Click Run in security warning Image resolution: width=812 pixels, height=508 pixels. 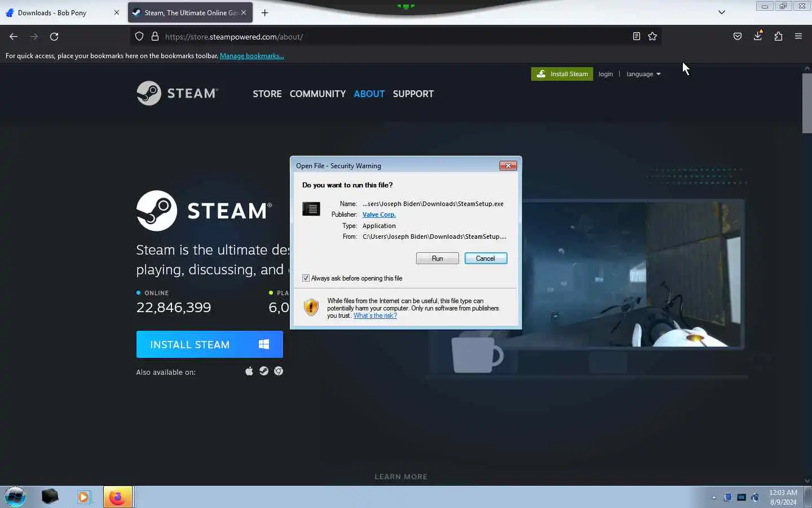[437, 259]
